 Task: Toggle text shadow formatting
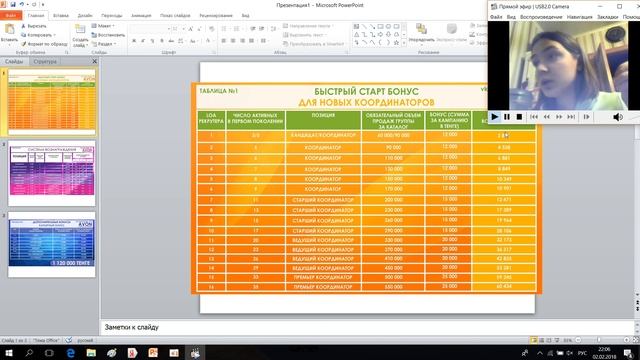[162, 41]
